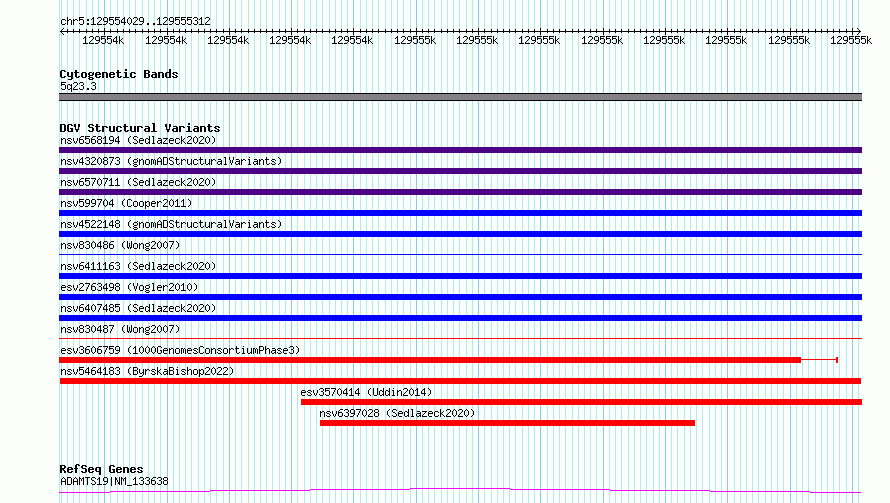Select the nsv5464183 (ByrskaBishop2022) label
Image resolution: width=890 pixels, height=503 pixels.
coord(147,371)
